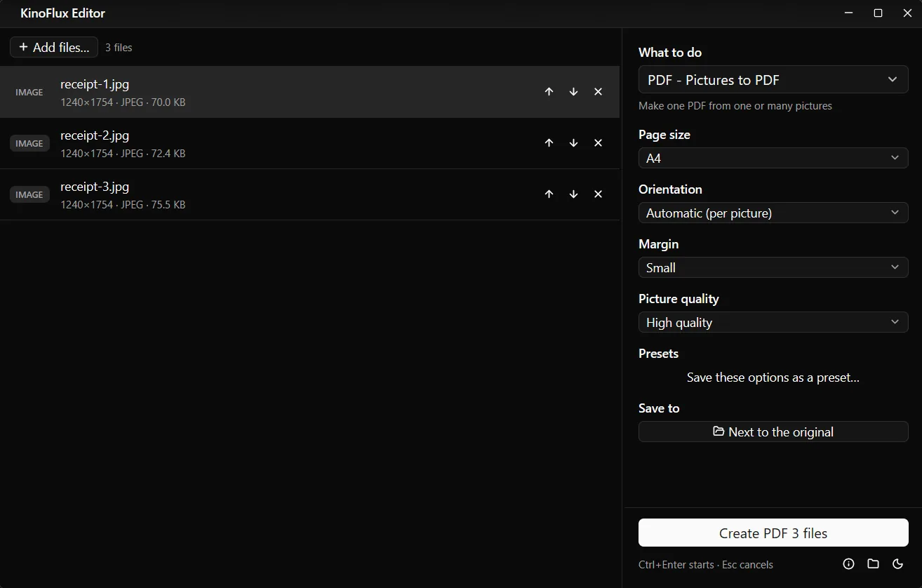Screen dimensions: 922x588
Task: Click Create PDF 3 files button
Action: (x=773, y=533)
